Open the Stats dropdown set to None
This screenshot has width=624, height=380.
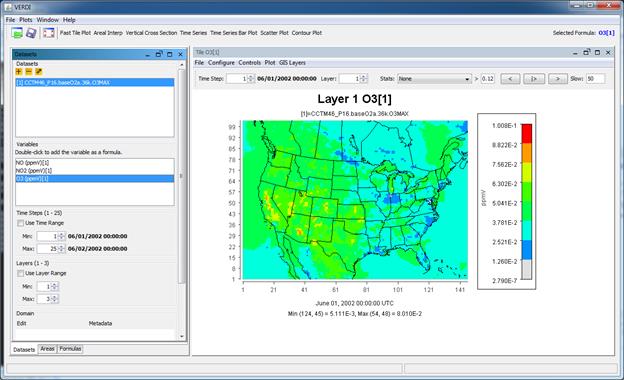434,79
